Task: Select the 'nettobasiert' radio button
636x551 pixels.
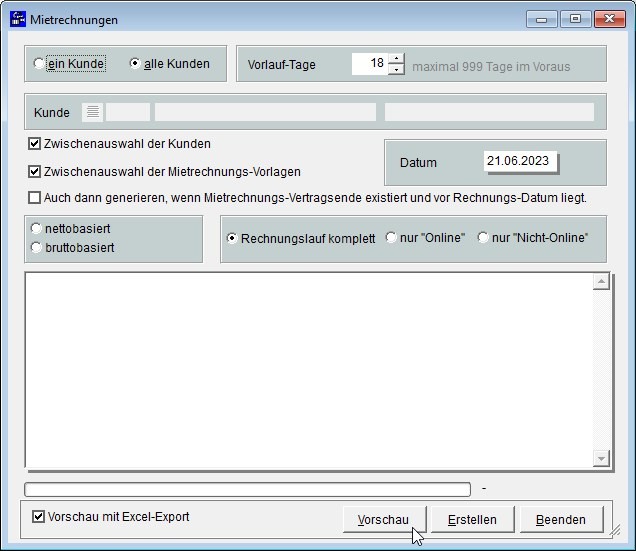Action: (36, 228)
